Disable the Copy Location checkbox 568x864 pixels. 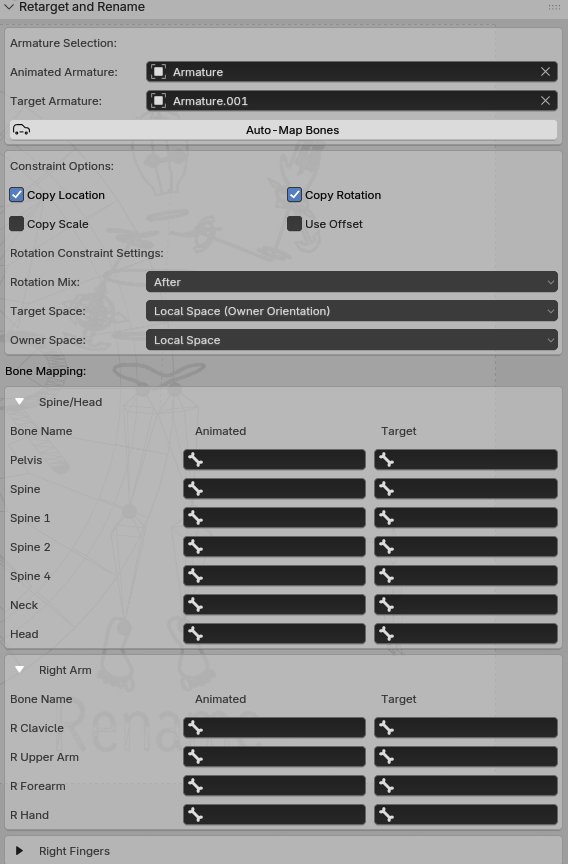(x=17, y=195)
